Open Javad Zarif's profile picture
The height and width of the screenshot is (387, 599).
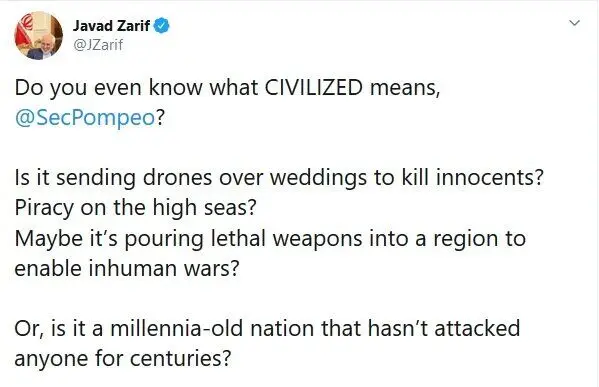(x=39, y=36)
